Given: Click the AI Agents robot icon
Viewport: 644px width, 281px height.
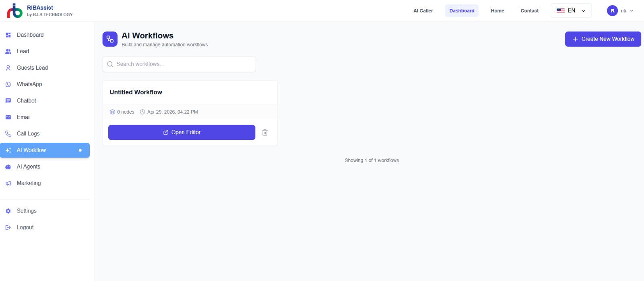Looking at the screenshot, I should click(x=8, y=167).
